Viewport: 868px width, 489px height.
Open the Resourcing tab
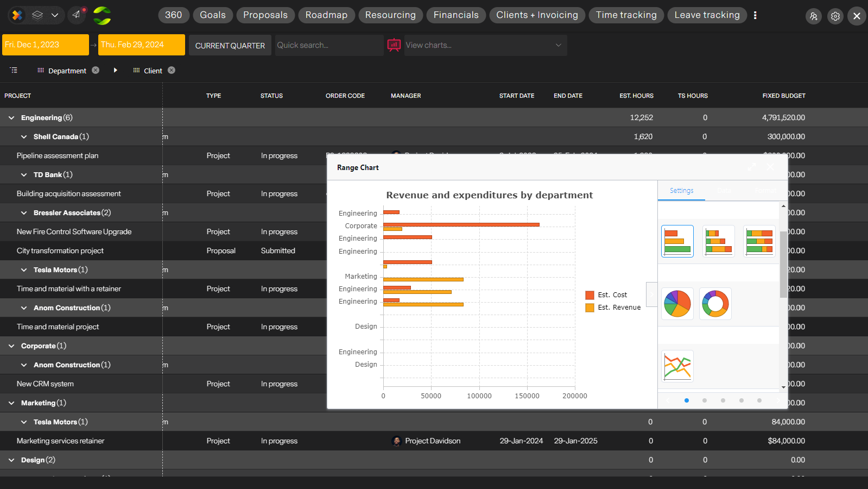pyautogui.click(x=390, y=15)
